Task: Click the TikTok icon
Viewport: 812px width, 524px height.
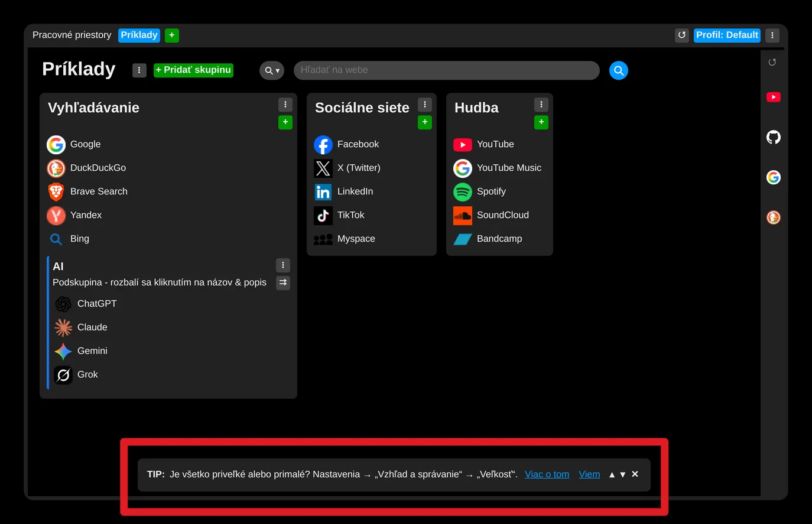Action: click(x=323, y=215)
